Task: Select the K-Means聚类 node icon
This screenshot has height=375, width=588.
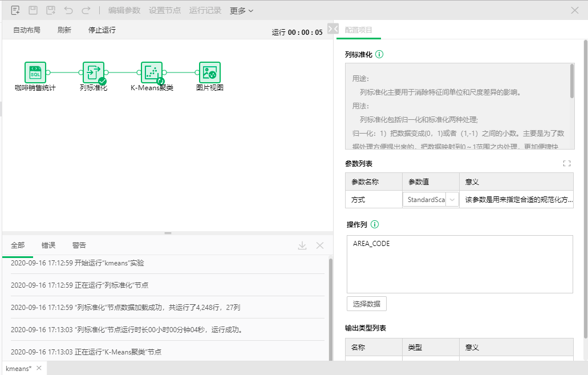Action: tap(152, 72)
